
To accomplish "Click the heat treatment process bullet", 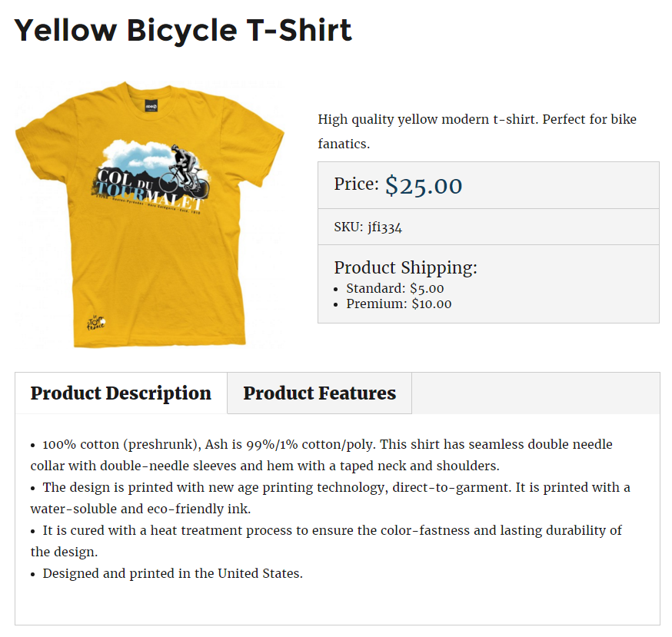I will coord(326,541).
